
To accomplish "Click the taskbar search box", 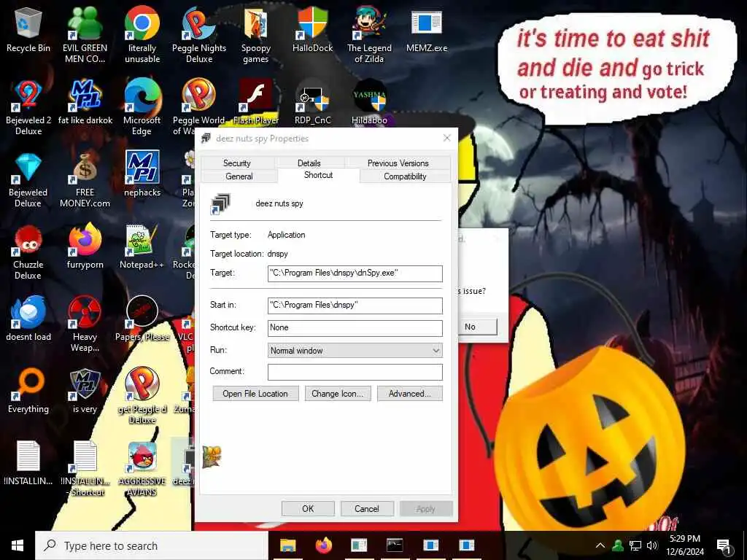I will point(152,545).
